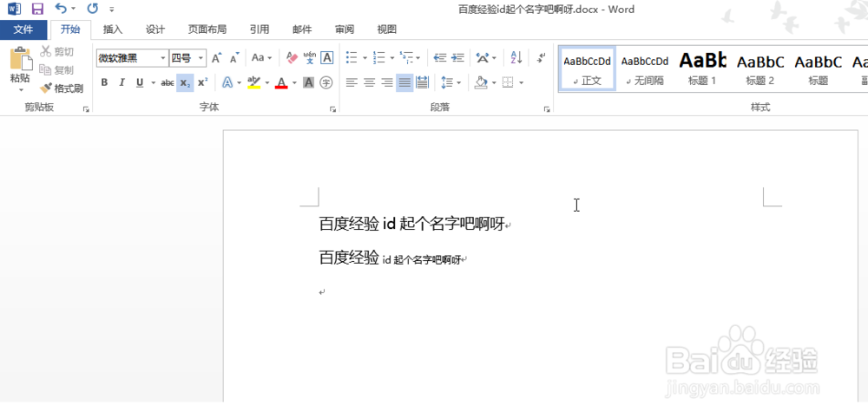Toggle Underline formatting
The width and height of the screenshot is (868, 418).
(140, 83)
